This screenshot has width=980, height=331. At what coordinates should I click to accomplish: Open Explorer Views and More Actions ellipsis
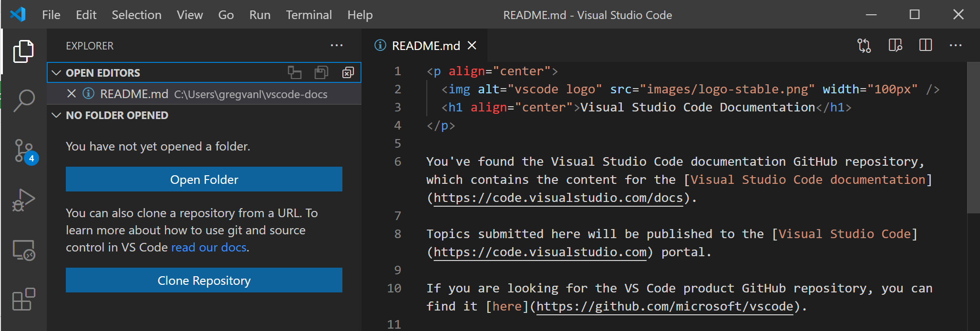(337, 46)
